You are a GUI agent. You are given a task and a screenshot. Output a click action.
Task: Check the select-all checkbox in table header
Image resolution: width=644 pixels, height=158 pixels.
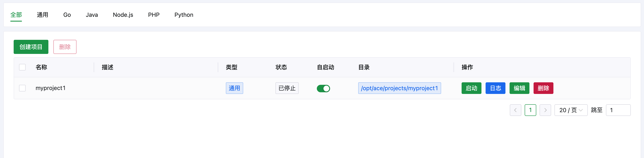point(22,67)
